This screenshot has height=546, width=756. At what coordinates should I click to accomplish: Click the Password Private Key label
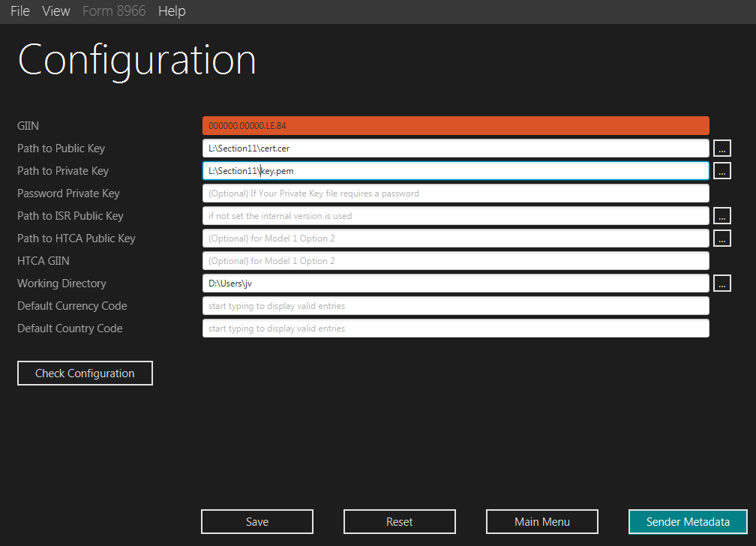click(68, 193)
